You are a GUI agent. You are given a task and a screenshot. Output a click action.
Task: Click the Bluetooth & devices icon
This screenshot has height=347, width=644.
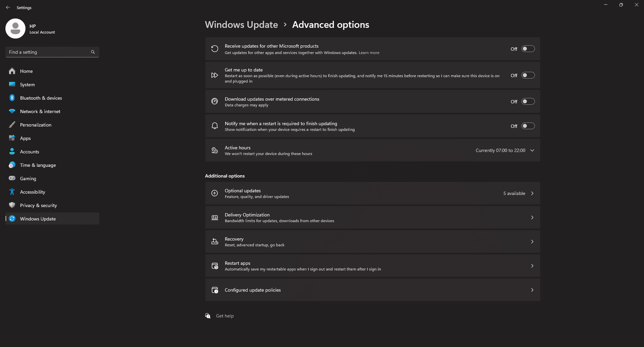point(12,98)
